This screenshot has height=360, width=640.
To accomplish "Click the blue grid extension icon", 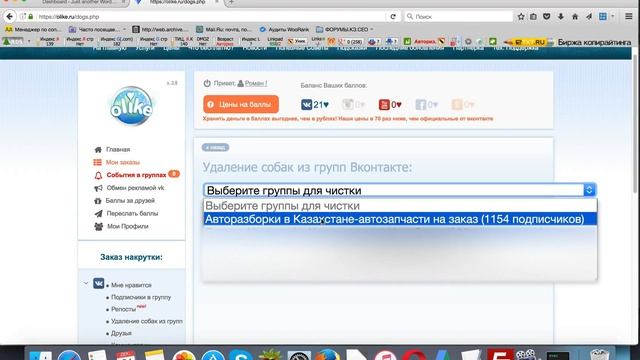I will [603, 16].
